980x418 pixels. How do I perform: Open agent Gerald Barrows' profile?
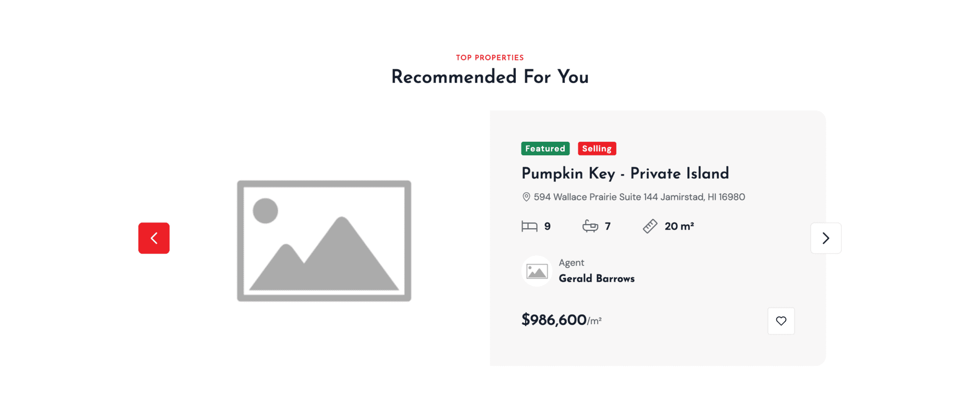coord(597,279)
